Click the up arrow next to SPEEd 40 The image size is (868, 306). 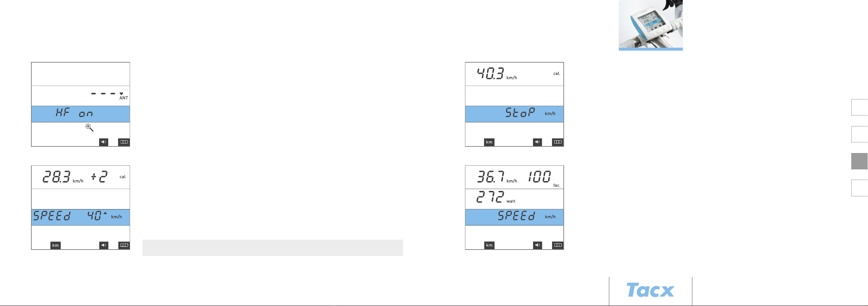tap(105, 213)
